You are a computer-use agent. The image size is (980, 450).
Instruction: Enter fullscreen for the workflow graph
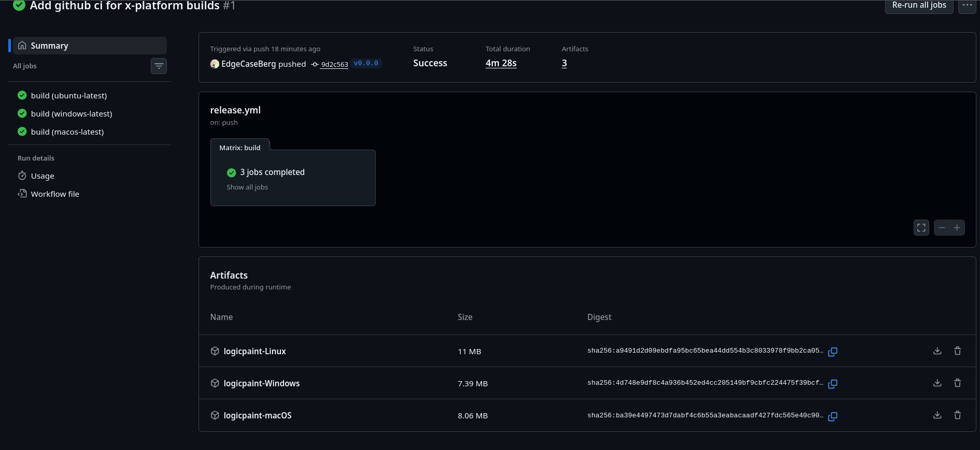[x=921, y=228]
